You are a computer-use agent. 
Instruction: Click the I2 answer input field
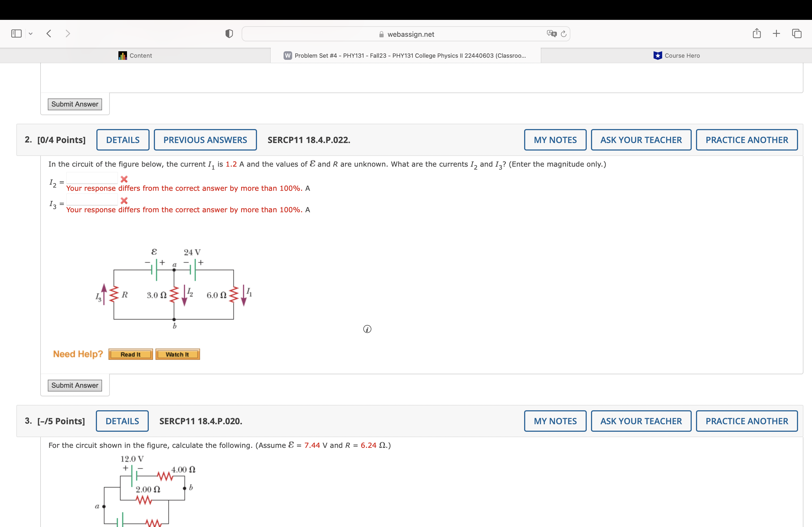pos(92,177)
